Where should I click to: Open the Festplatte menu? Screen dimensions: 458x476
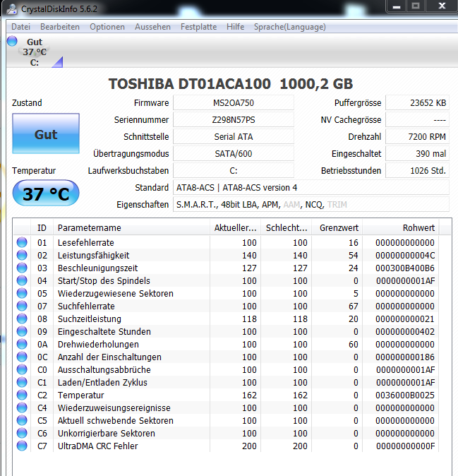click(x=199, y=27)
